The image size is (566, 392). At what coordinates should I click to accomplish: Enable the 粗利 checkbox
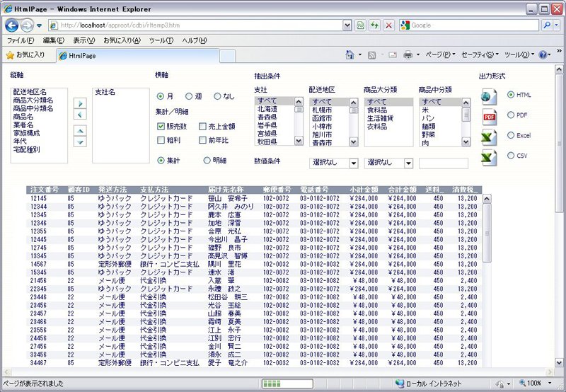[x=161, y=140]
